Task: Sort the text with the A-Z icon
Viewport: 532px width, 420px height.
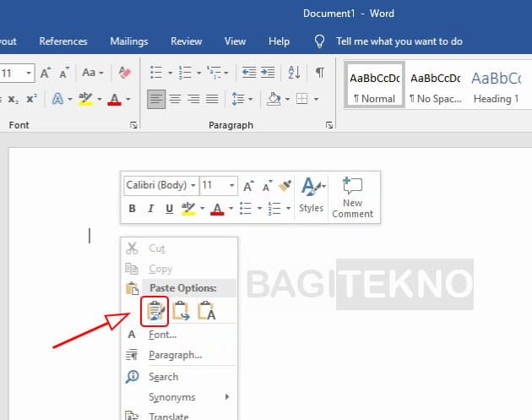Action: point(294,73)
